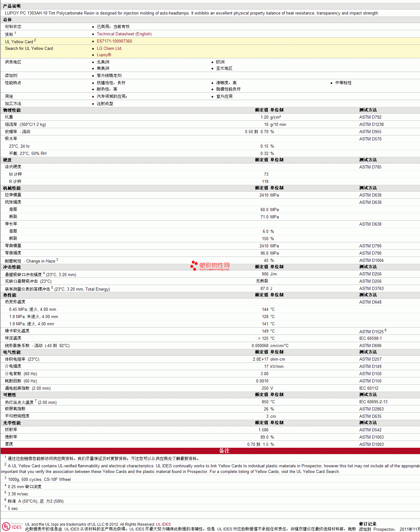Follow the LG Chem Ltd. link
The width and height of the screenshot is (420, 532).
click(109, 48)
